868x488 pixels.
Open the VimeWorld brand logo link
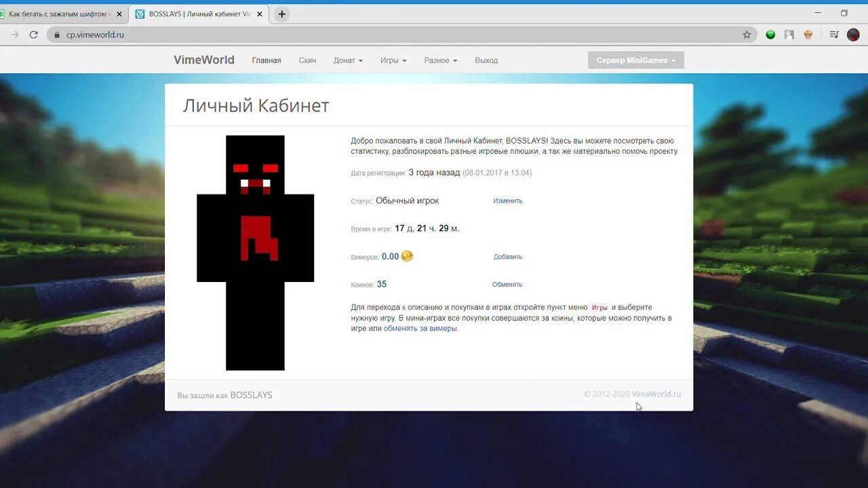pos(203,60)
